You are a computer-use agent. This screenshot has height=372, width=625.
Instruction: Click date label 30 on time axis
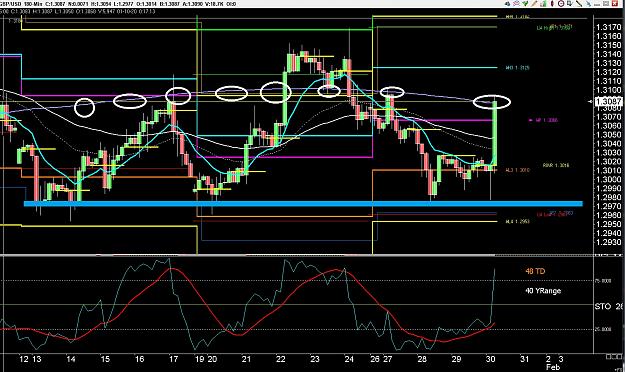point(491,359)
